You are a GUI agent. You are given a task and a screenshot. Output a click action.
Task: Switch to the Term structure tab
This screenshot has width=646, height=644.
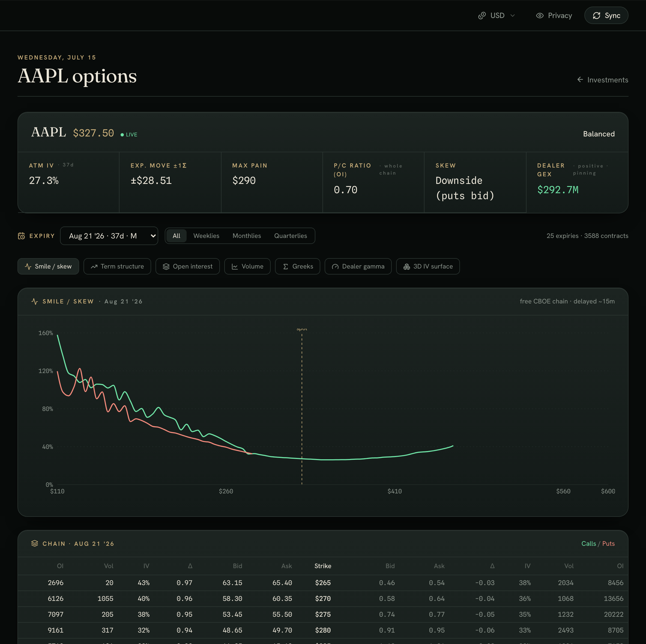(x=117, y=266)
